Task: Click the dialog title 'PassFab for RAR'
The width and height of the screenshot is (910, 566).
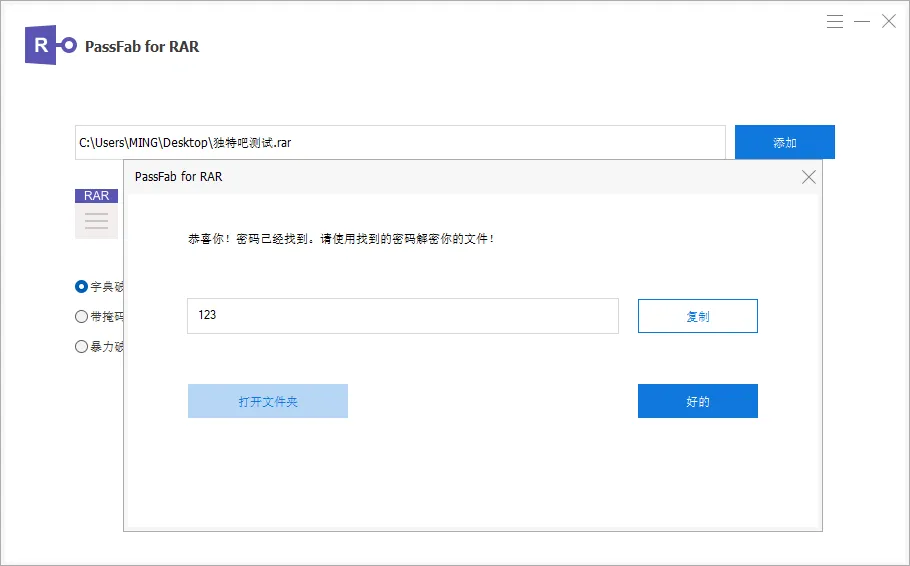Action: (178, 176)
